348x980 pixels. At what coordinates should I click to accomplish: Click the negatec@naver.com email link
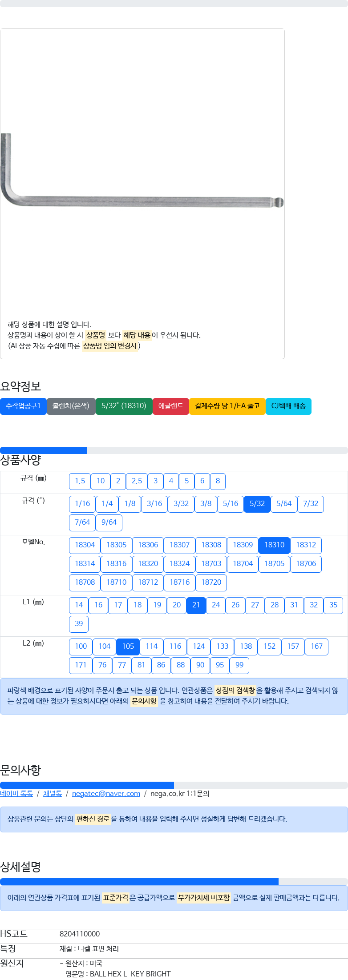[x=106, y=793]
